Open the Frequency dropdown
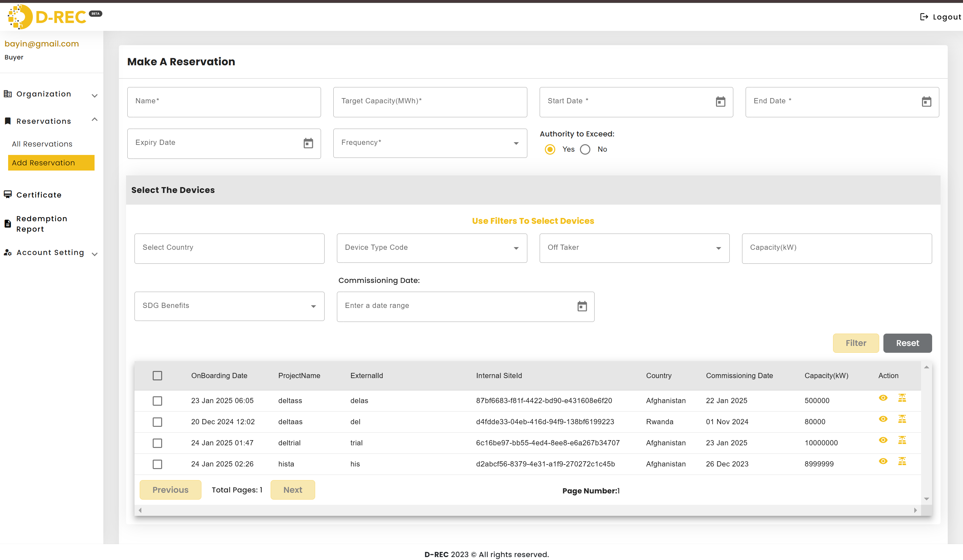 click(x=430, y=143)
